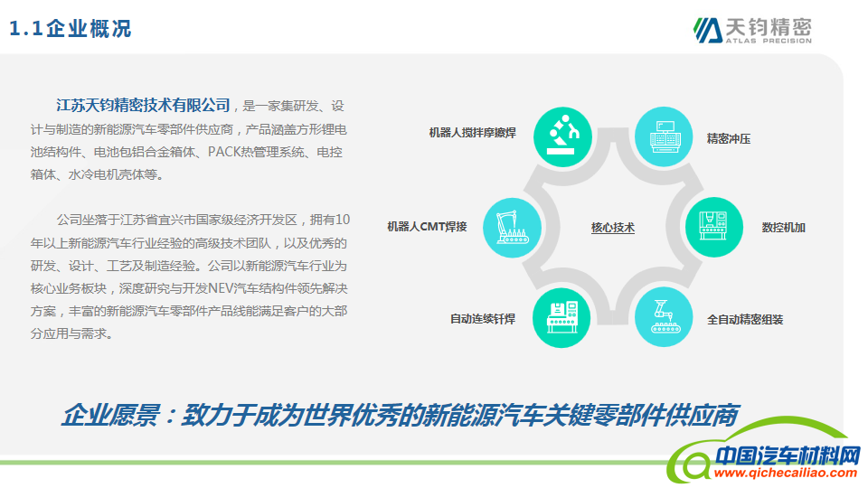Select the 企业愿景 vision statement text
868x488 pixels.
tap(400, 416)
